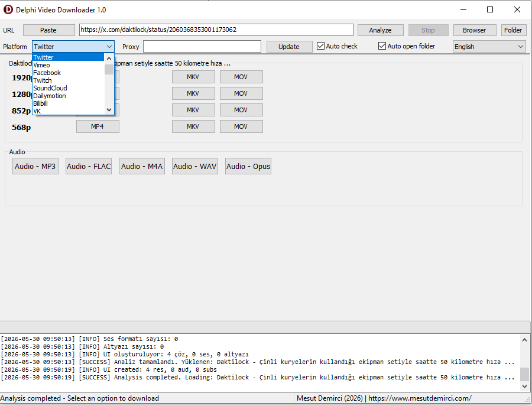
Task: Click the log panel scroll up arrow
Action: (x=524, y=340)
